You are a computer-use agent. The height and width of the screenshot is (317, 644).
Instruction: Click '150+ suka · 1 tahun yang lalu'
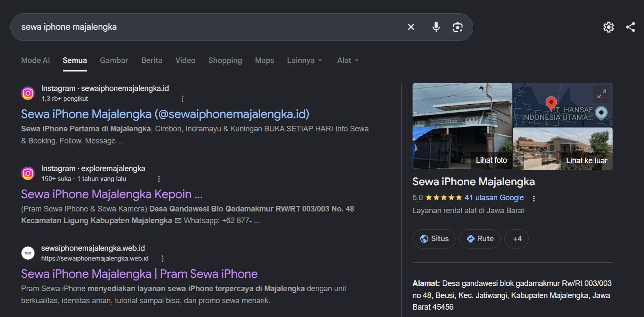(84, 179)
